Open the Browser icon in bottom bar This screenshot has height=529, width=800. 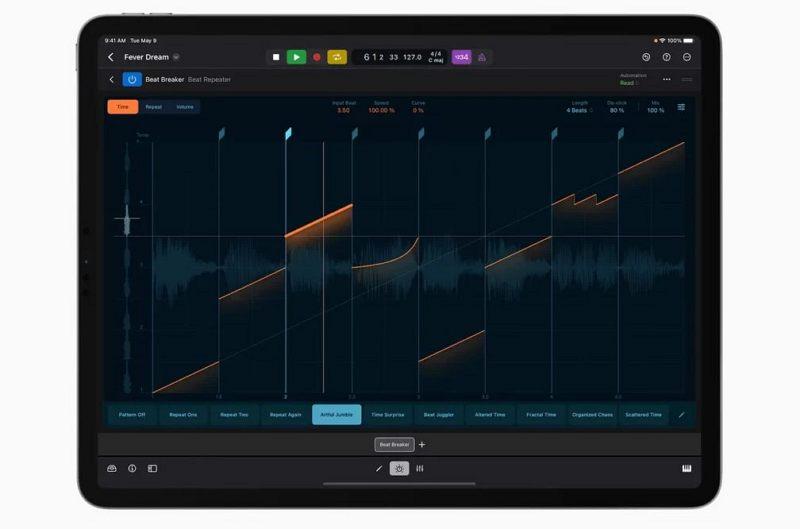tap(112, 468)
